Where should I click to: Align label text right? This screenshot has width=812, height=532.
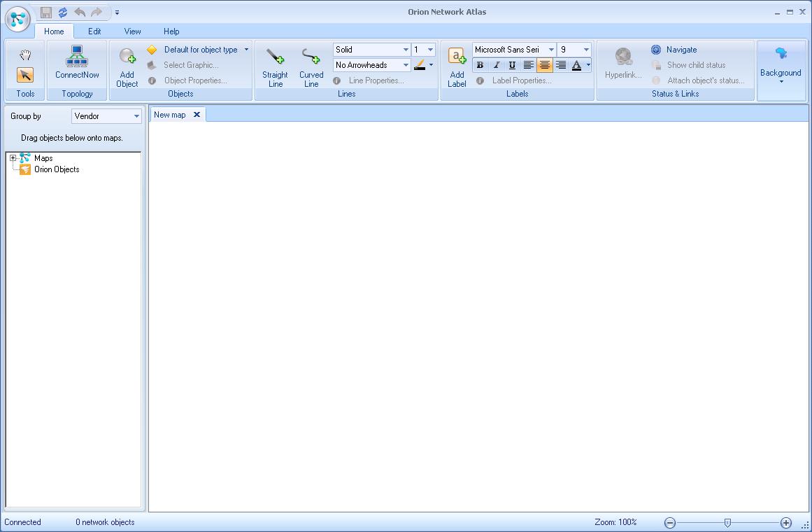pyautogui.click(x=560, y=65)
